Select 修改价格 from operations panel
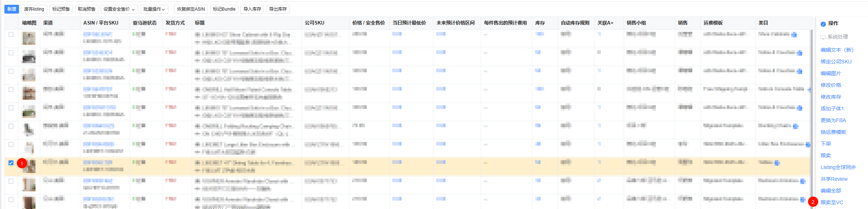The image size is (868, 209). 831,85
